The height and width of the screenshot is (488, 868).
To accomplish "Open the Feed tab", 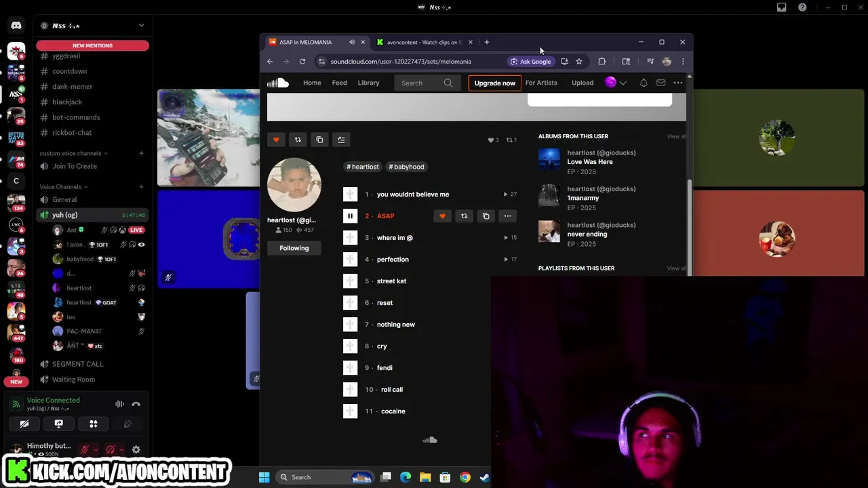I will click(x=339, y=83).
